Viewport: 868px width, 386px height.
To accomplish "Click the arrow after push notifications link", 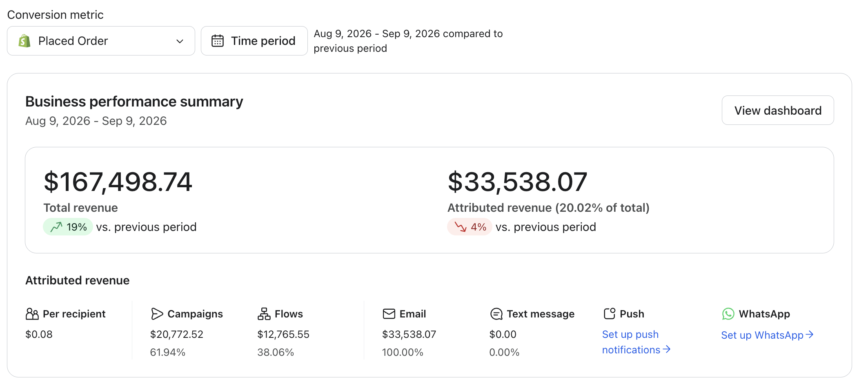I will 667,349.
